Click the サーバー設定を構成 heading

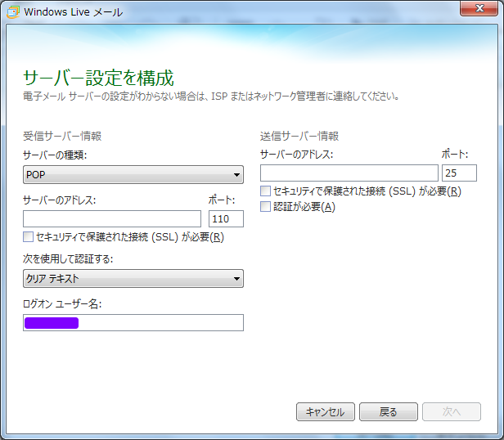coord(98,79)
